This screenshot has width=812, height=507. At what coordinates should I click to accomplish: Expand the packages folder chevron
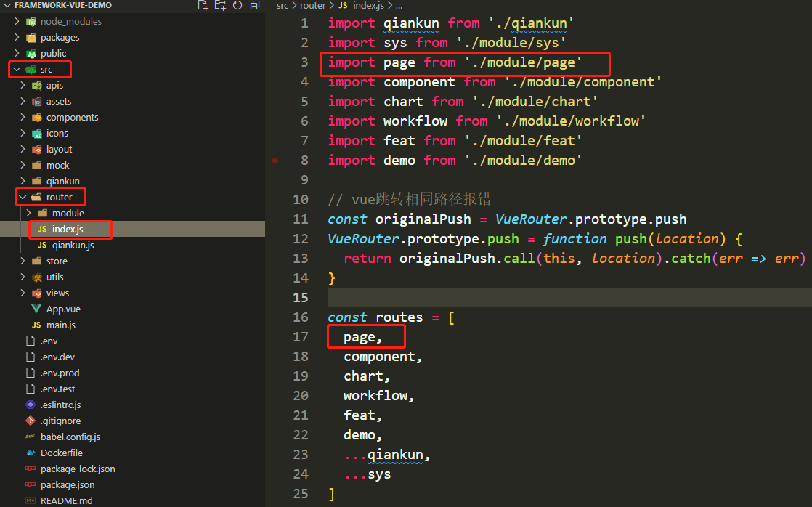[x=17, y=37]
